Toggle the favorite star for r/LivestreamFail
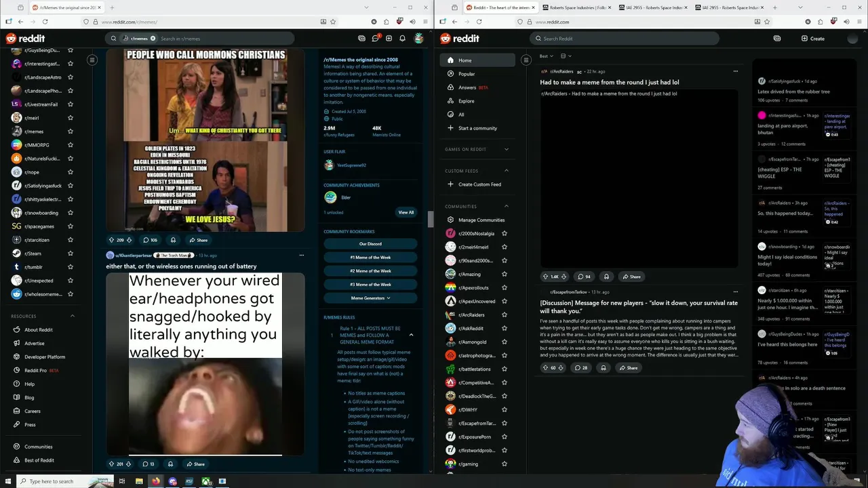This screenshot has height=488, width=868. [71, 104]
